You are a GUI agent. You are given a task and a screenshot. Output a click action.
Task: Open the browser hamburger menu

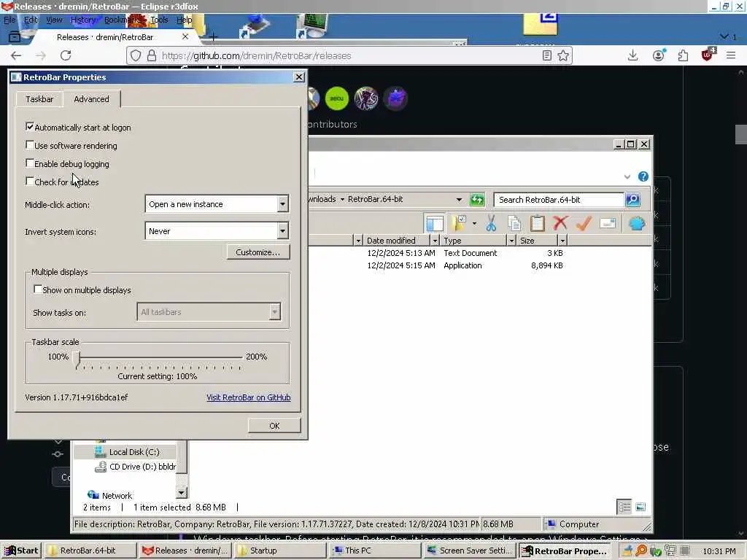(x=731, y=55)
